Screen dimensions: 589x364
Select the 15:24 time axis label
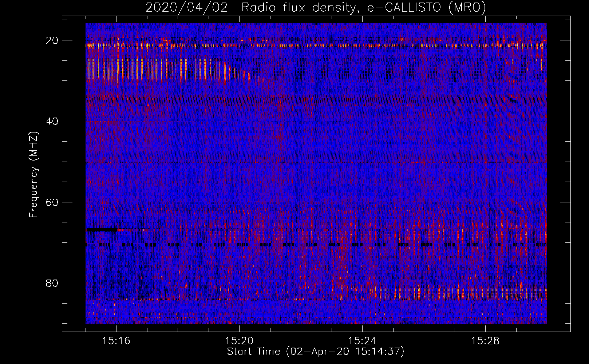pos(362,341)
